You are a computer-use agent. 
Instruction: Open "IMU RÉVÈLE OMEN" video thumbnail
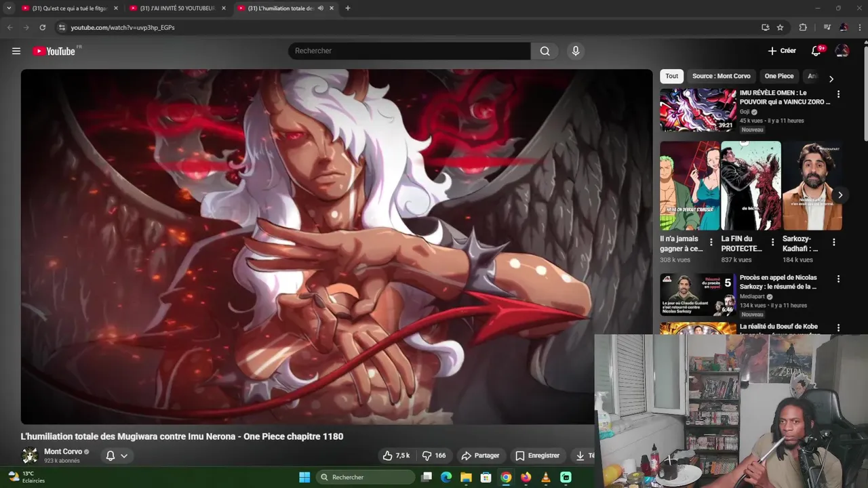[x=698, y=110]
